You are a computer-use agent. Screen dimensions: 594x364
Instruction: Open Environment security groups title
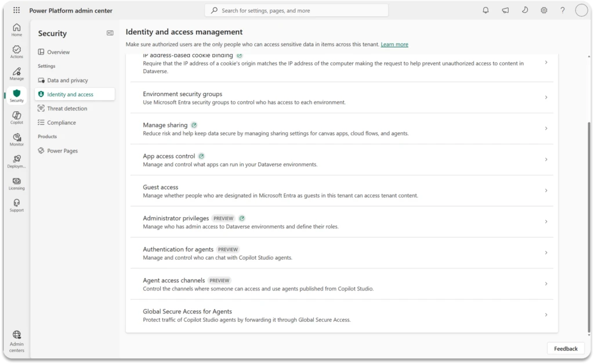(182, 94)
